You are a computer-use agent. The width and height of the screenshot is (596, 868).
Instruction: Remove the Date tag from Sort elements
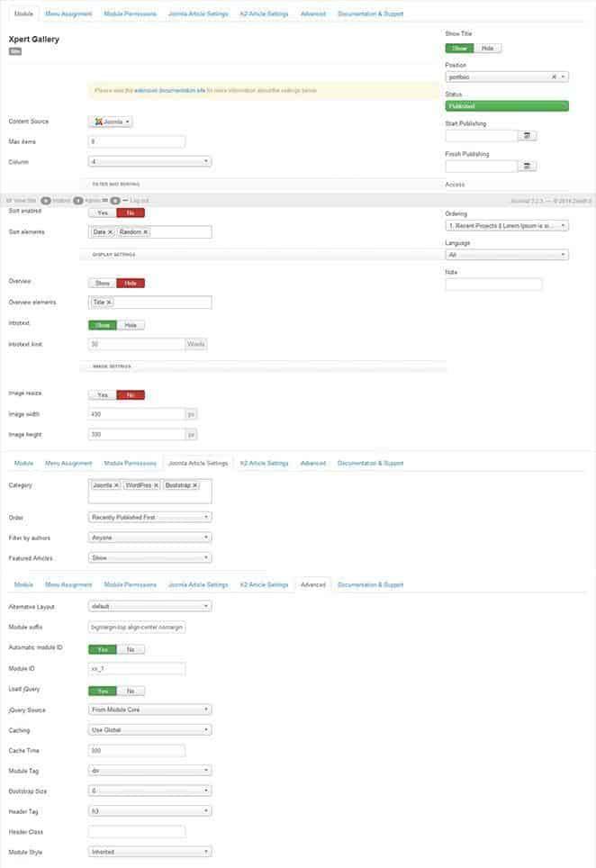110,232
